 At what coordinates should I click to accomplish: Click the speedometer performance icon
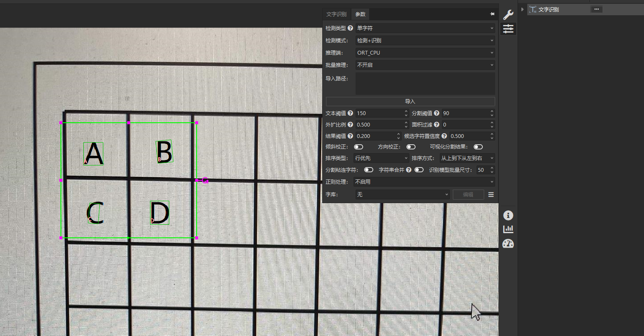tap(508, 244)
